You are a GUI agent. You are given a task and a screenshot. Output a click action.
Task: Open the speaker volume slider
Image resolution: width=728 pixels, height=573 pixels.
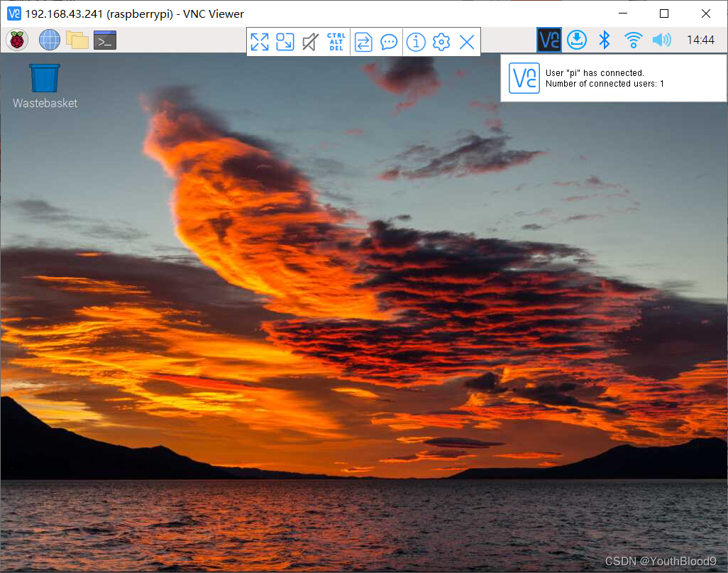pyautogui.click(x=661, y=40)
